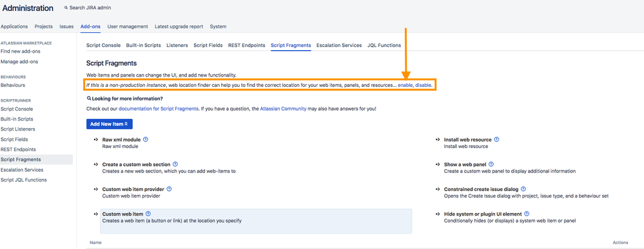The width and height of the screenshot is (644, 249).
Task: Open help icon next to Raw xml module
Action: point(146,140)
